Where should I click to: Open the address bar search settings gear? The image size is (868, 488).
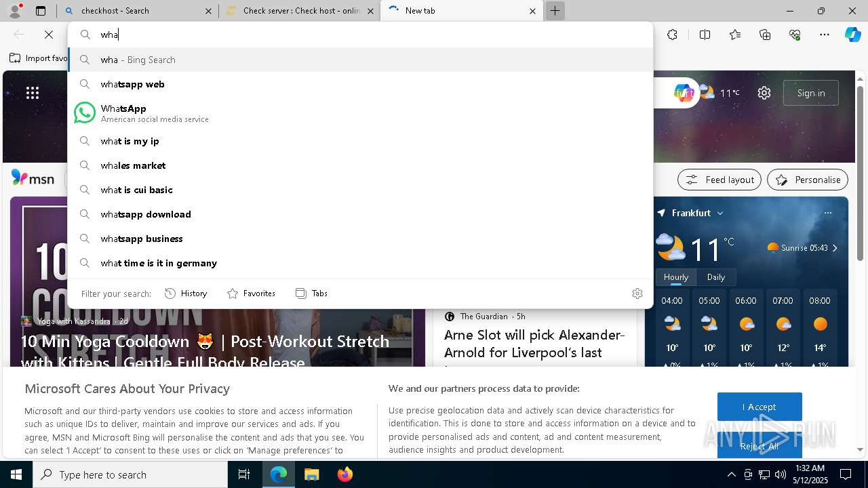[x=637, y=293]
